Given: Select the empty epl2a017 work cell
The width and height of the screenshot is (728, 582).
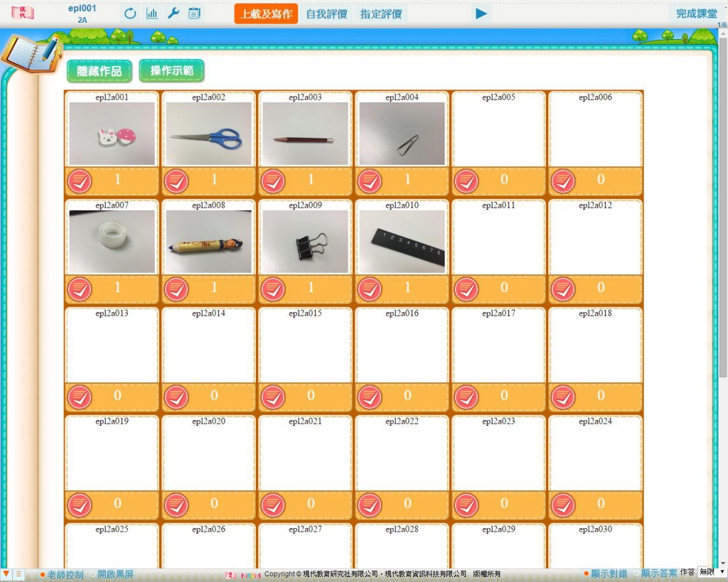Looking at the screenshot, I should coord(498,345).
